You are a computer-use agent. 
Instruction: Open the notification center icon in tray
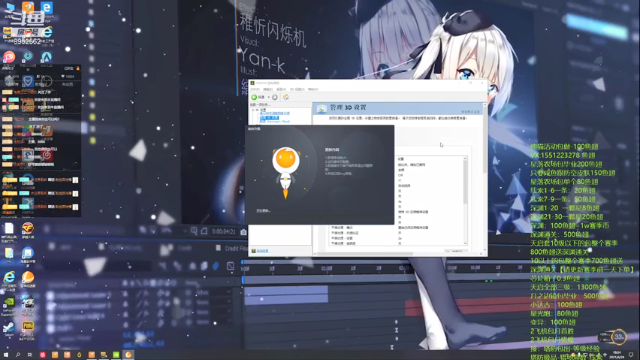(631, 355)
